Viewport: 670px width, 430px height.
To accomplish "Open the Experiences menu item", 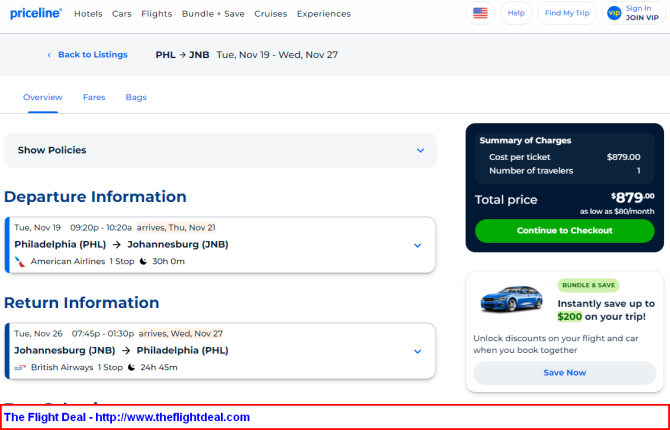I will [324, 14].
